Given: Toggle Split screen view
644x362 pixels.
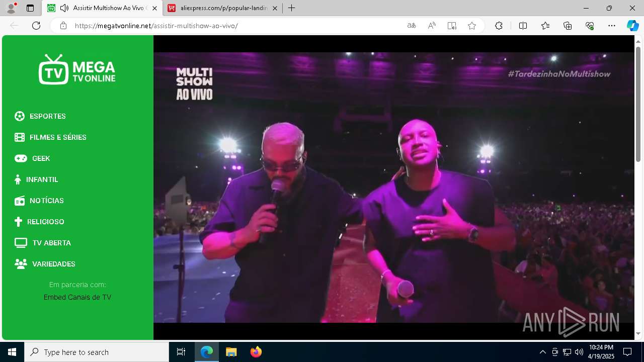Looking at the screenshot, I should point(523,26).
